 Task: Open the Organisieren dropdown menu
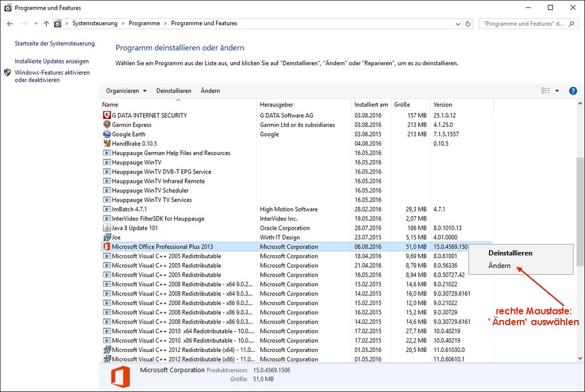(x=126, y=91)
